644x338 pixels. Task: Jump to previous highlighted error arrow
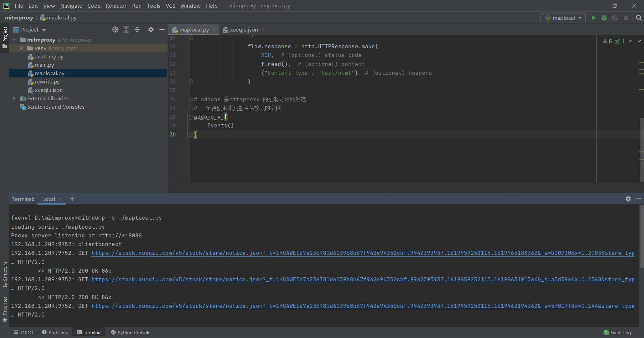click(631, 41)
